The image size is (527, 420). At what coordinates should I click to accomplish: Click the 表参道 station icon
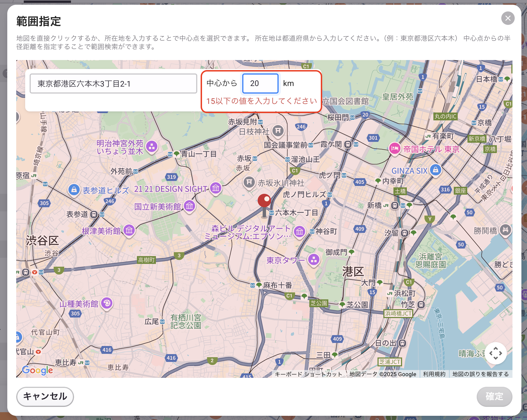click(x=94, y=214)
